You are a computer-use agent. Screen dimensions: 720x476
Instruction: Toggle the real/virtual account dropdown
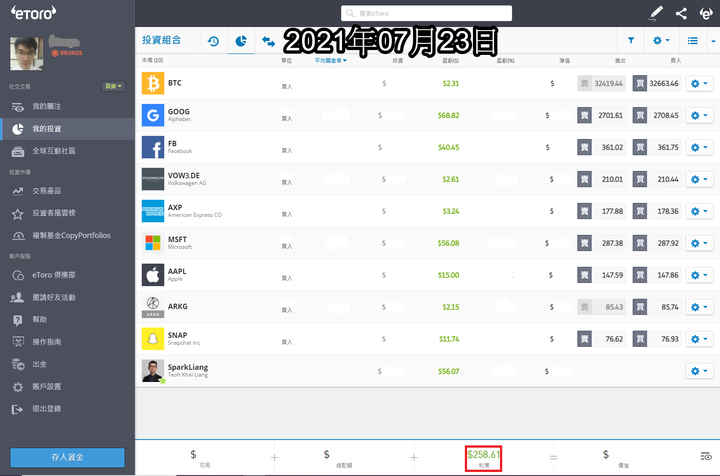click(x=113, y=86)
